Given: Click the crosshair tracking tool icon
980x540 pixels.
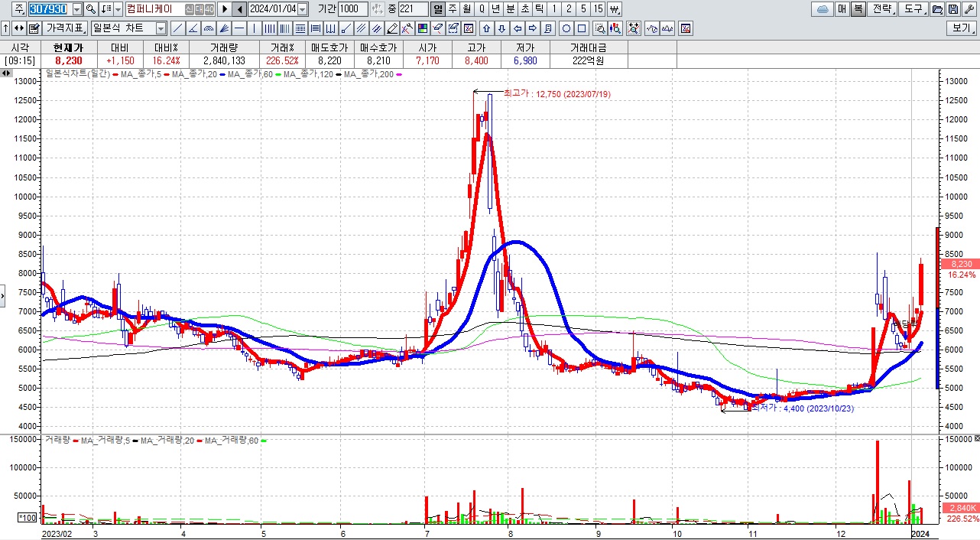Looking at the screenshot, I should (x=634, y=28).
